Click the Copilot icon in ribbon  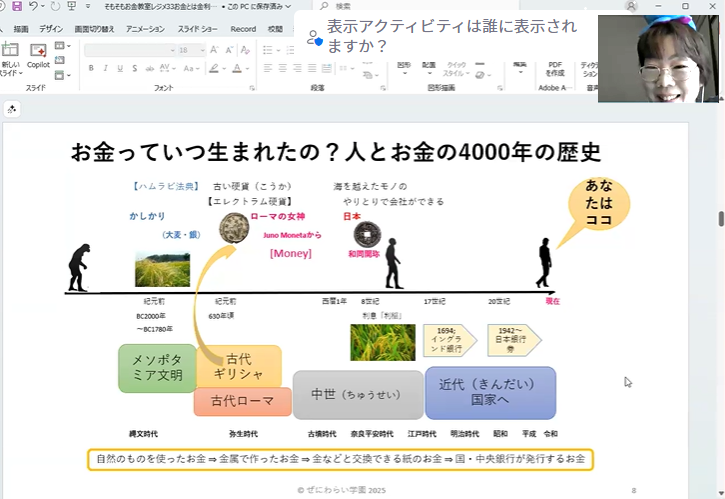38,54
